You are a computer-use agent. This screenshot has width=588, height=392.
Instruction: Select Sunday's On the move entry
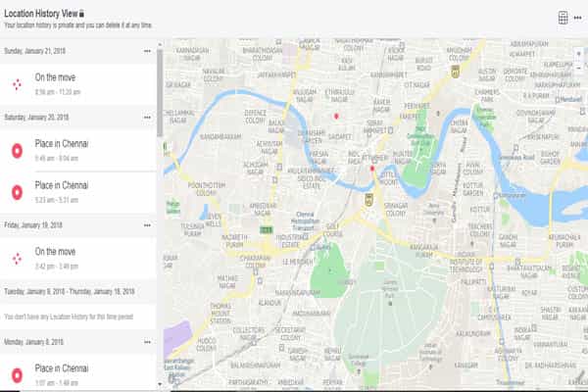coord(78,84)
